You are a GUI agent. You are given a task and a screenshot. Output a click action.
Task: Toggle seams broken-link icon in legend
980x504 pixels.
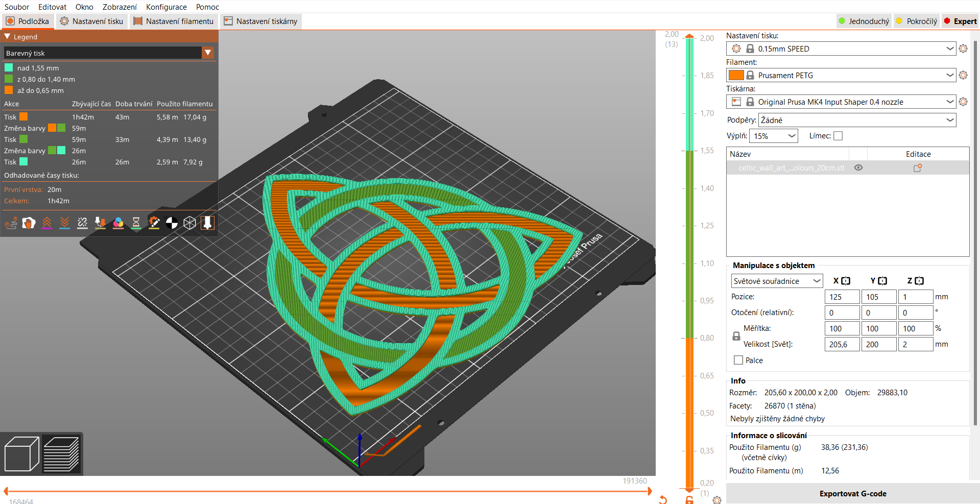point(82,223)
